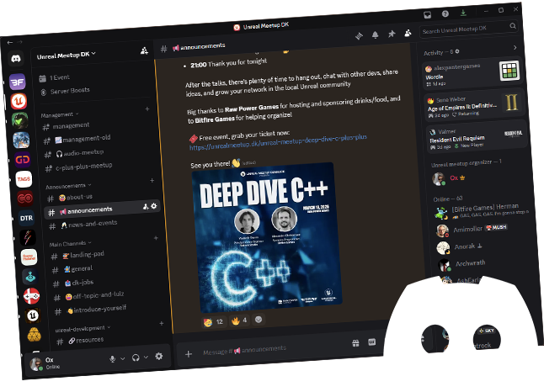Screen dimensions: 544x392
Task: Collapse the Management category
Action: (x=59, y=114)
